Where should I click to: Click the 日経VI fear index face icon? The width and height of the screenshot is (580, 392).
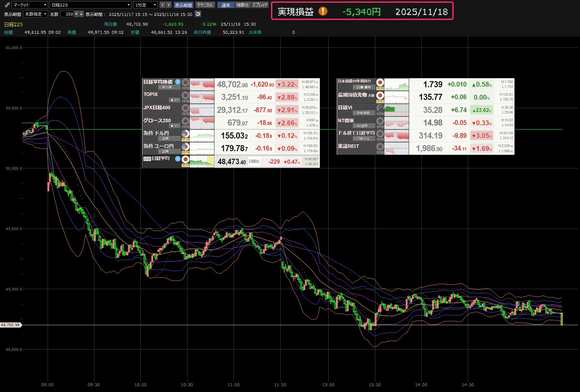click(380, 108)
